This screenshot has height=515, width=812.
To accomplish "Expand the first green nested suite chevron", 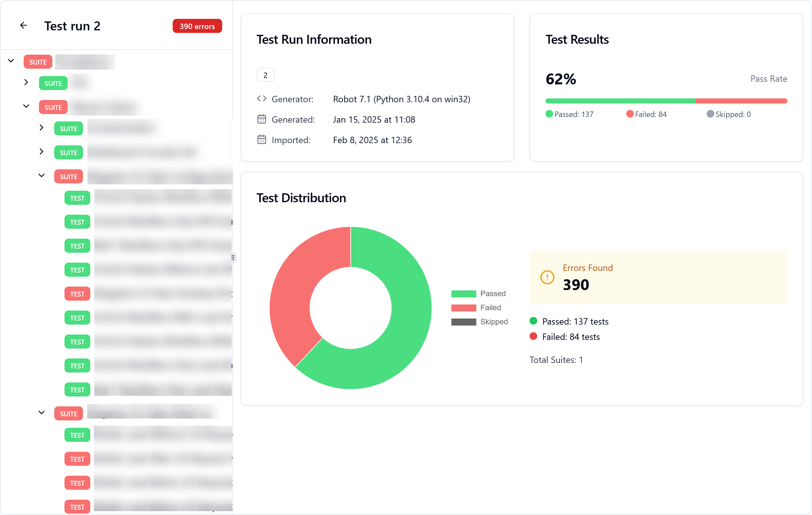I will (x=26, y=82).
